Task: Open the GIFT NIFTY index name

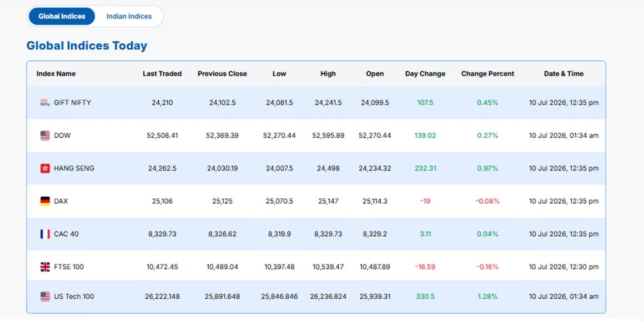Action: point(72,103)
